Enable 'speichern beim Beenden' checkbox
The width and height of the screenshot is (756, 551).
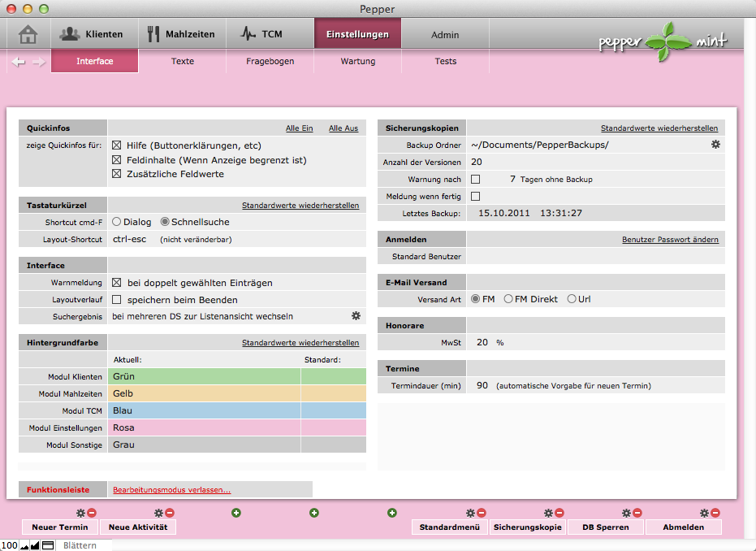point(117,299)
